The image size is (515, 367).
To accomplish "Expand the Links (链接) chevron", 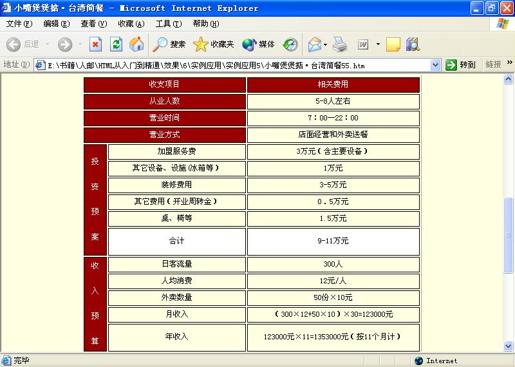I will pos(509,63).
